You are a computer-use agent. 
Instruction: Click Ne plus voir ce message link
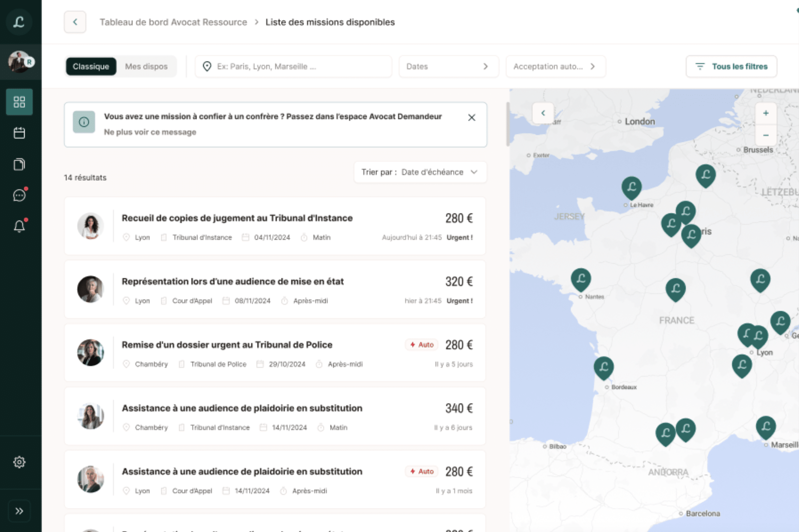click(150, 132)
